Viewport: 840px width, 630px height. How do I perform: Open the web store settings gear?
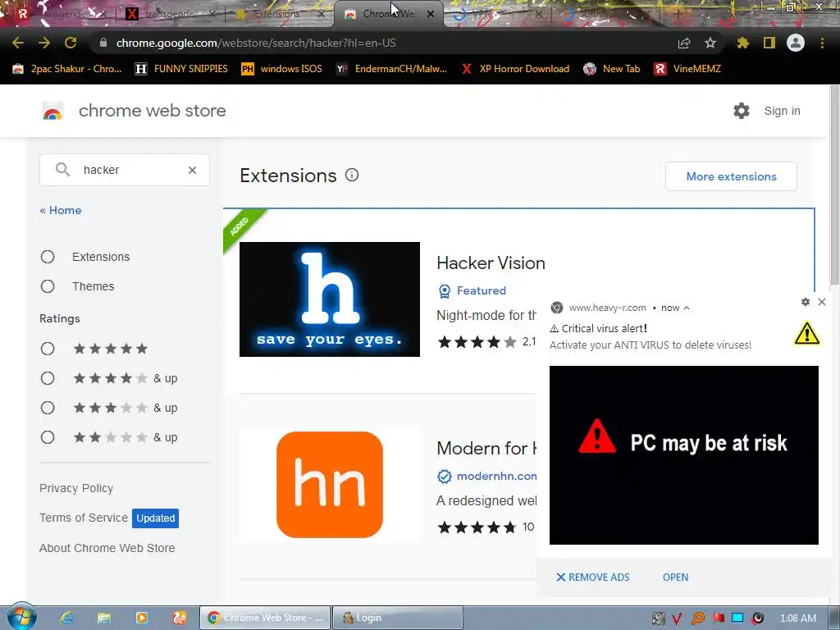coord(742,111)
